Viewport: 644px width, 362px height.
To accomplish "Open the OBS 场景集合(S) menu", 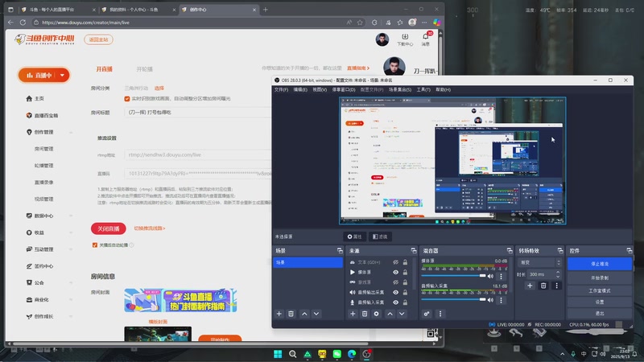I will point(400,89).
